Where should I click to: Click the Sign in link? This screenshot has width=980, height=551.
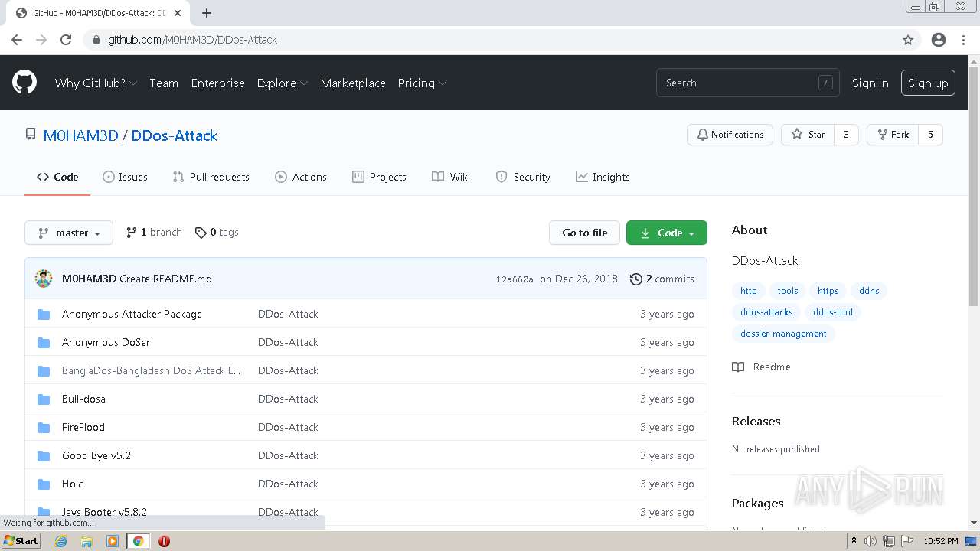[871, 83]
